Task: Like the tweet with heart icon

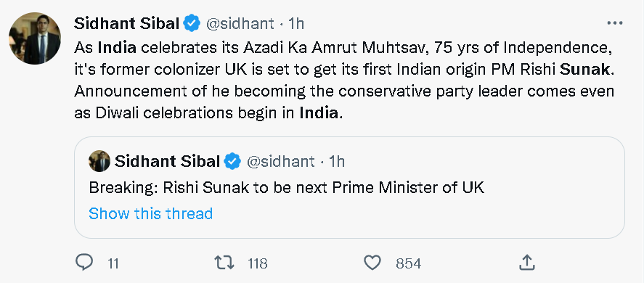Action: 373,263
